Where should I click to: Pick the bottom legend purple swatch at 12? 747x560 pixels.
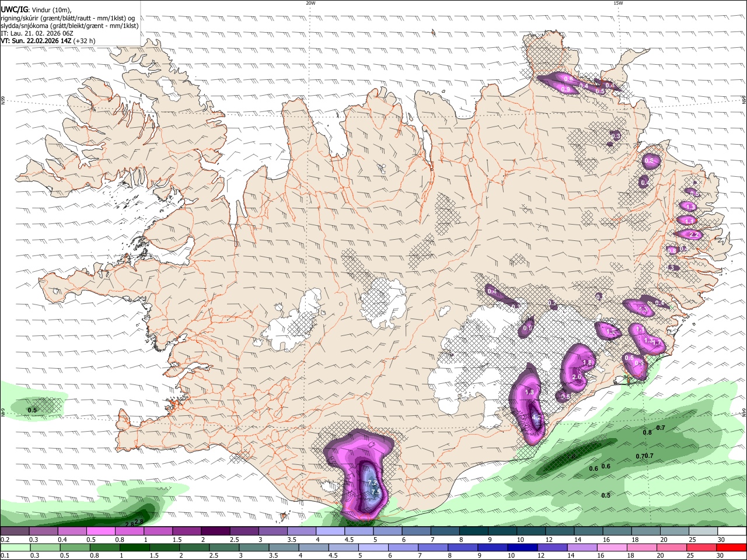click(552, 548)
